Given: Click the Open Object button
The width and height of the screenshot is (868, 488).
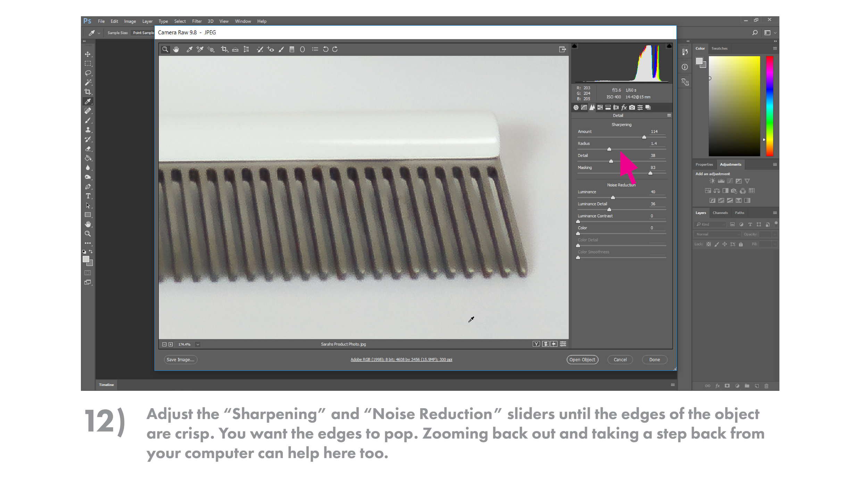Looking at the screenshot, I should tap(582, 360).
